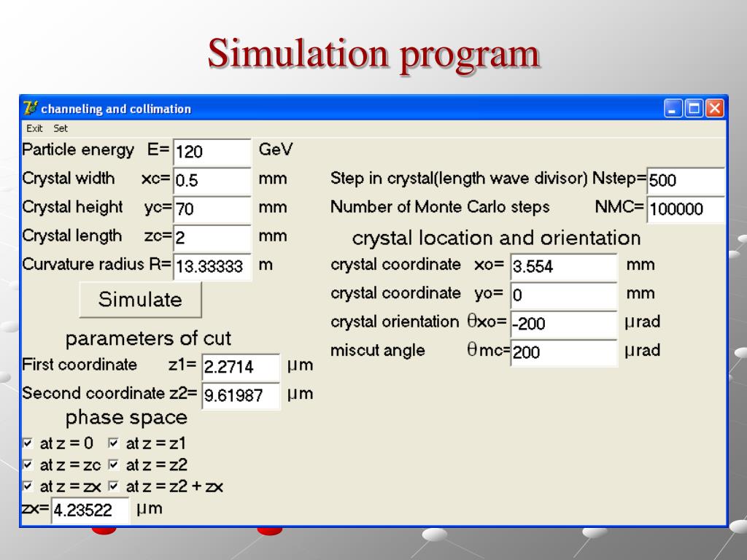Click 'crystal location and orientation' heading
This screenshot has width=747, height=560.
click(x=496, y=238)
